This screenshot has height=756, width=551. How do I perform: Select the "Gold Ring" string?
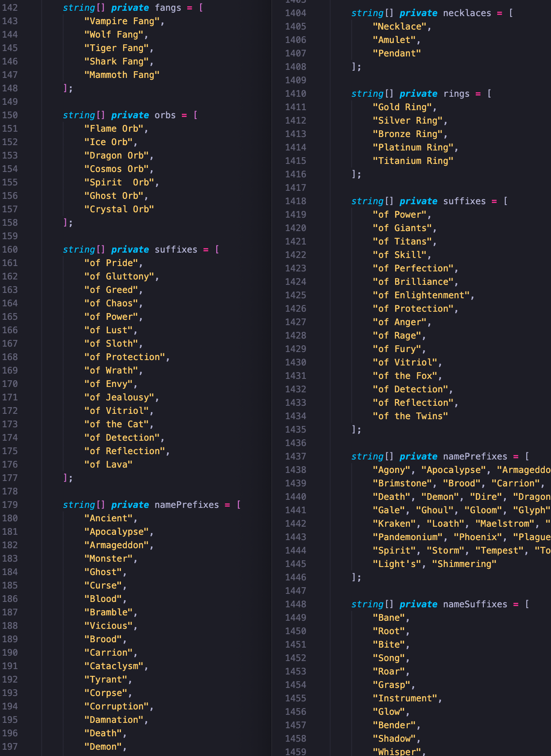click(x=402, y=107)
